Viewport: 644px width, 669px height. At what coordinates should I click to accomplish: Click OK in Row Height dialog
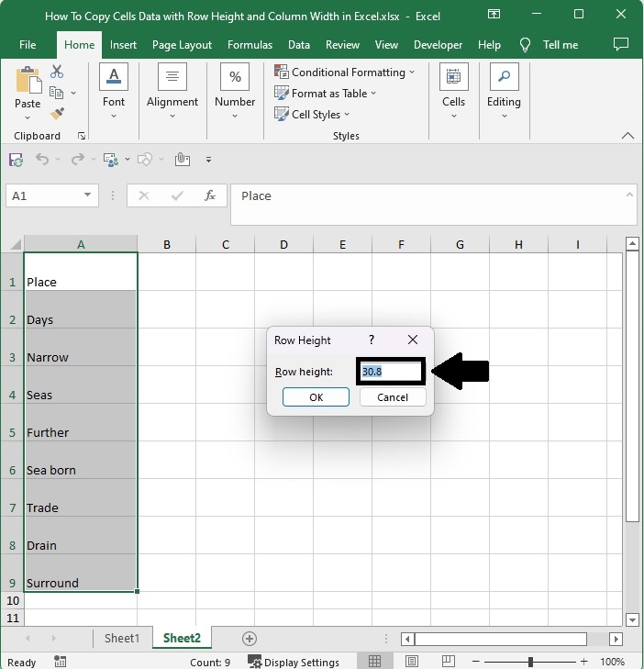[x=316, y=397]
